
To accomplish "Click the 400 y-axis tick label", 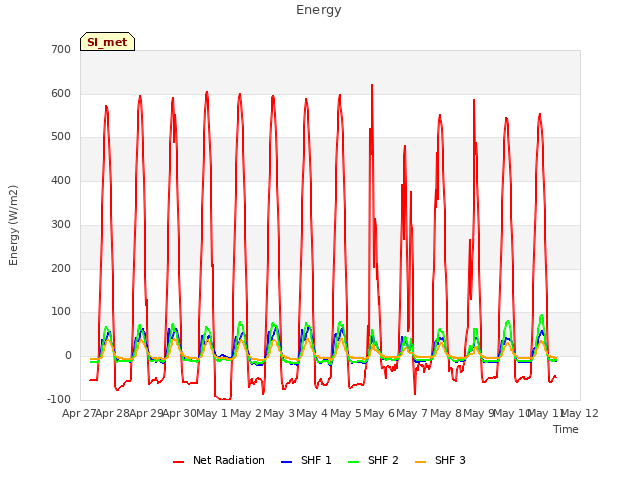I will (61, 181).
